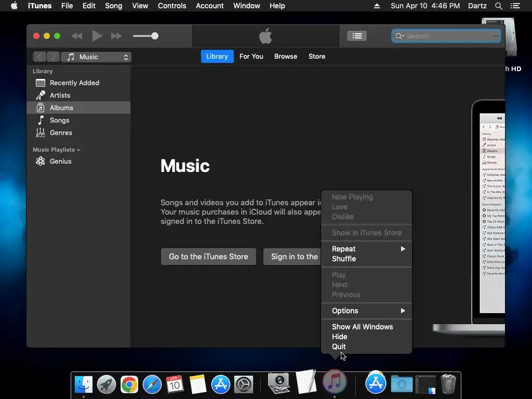Choose Hide in the dock menu
Viewport: 532px width, 399px height.
click(366, 337)
